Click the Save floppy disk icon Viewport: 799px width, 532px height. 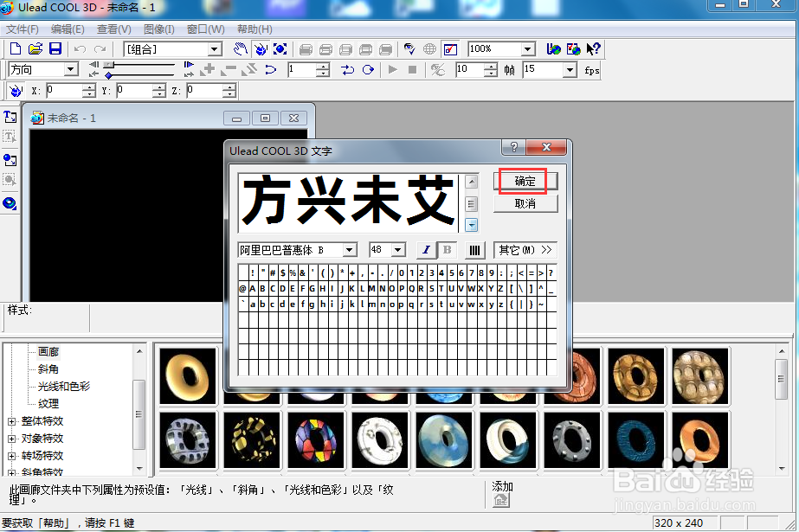point(55,48)
